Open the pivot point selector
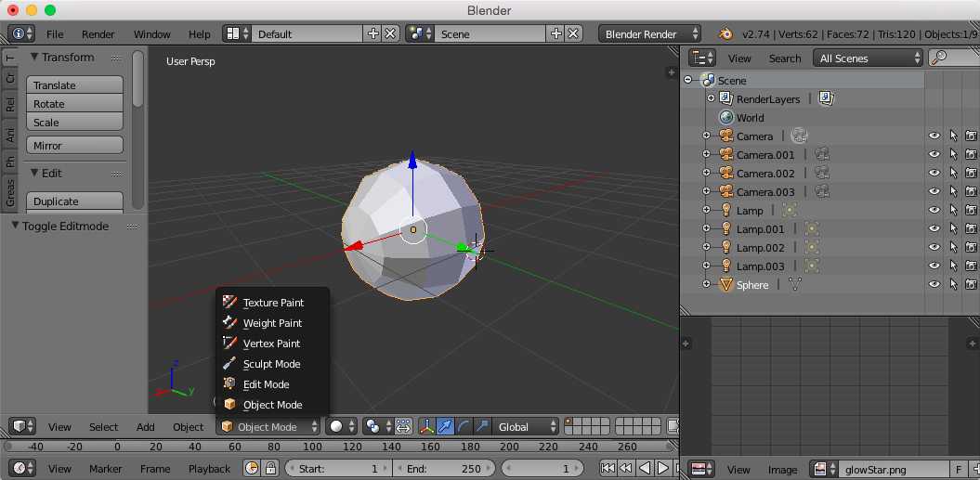The height and width of the screenshot is (480, 980). click(377, 427)
